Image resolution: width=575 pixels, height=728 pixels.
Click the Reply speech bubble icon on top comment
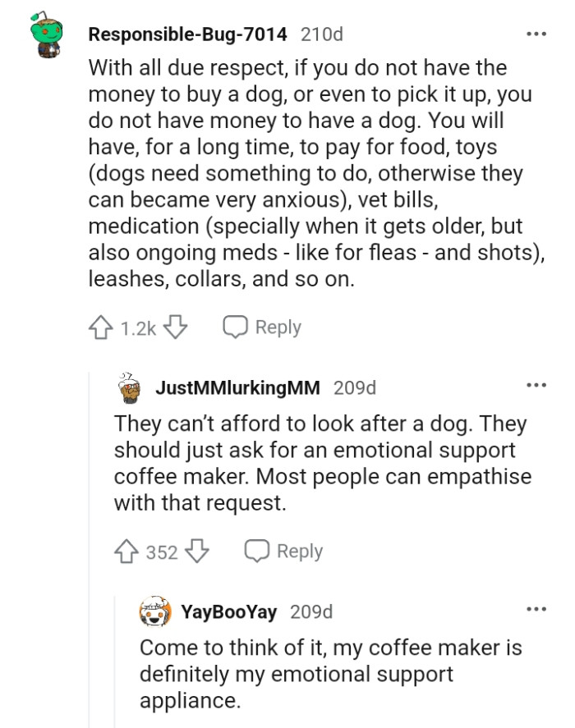coord(235,327)
